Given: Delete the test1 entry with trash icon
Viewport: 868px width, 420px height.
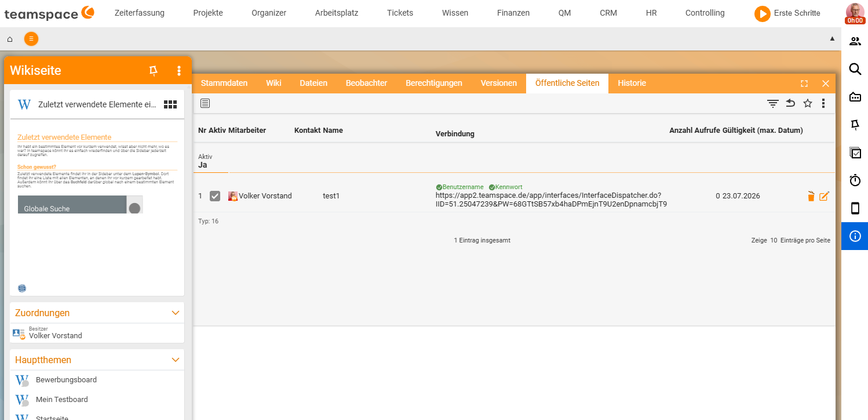Looking at the screenshot, I should coord(811,196).
